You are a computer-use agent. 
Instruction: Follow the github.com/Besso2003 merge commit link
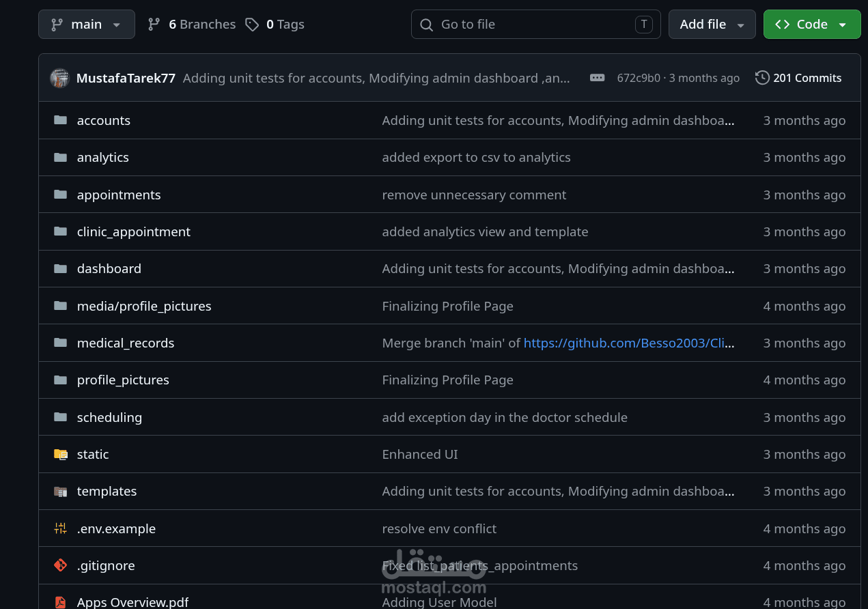click(629, 343)
